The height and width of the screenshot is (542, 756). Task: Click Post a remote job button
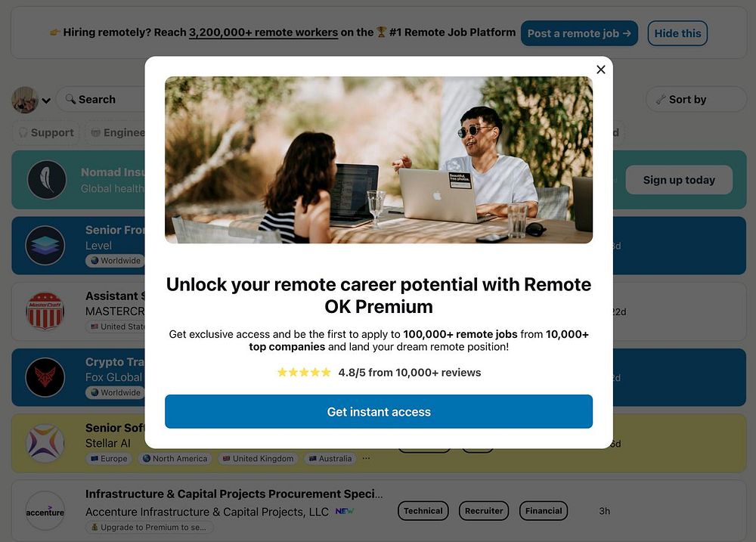(x=579, y=33)
